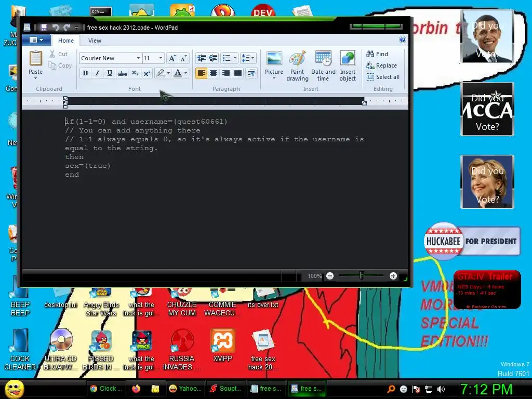Toggle Superscript formatting
532x399 pixels.
pyautogui.click(x=147, y=73)
